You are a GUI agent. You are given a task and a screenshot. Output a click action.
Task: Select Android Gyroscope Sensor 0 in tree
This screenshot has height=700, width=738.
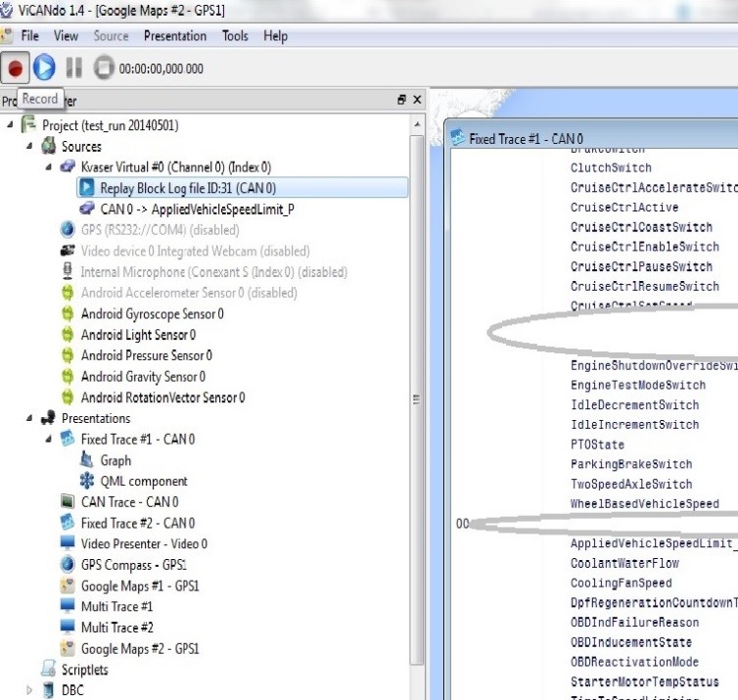pyautogui.click(x=152, y=313)
